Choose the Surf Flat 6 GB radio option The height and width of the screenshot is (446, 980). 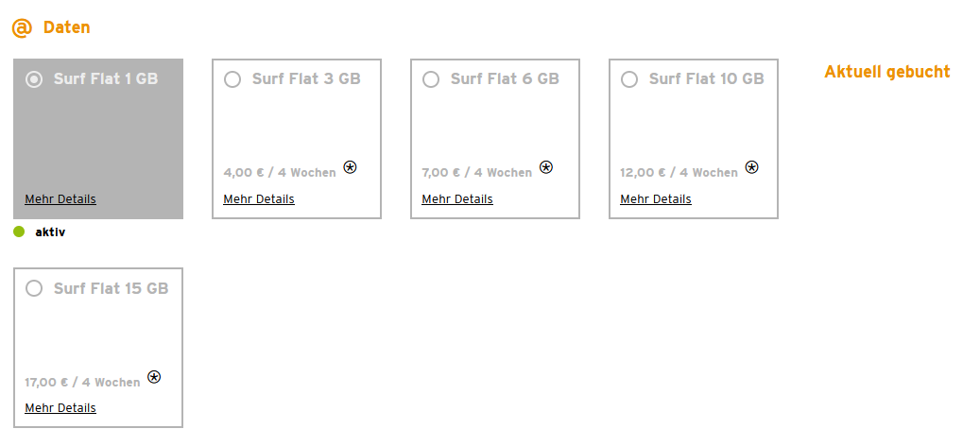click(431, 79)
